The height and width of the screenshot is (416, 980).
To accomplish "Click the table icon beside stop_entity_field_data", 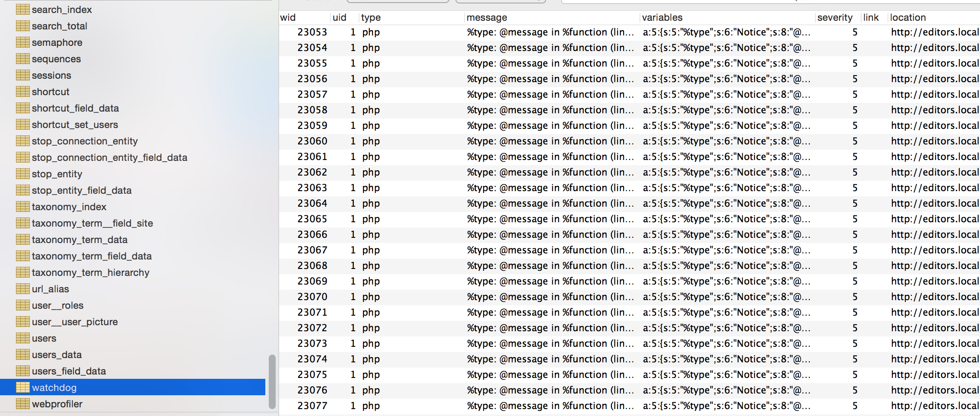I will 23,190.
